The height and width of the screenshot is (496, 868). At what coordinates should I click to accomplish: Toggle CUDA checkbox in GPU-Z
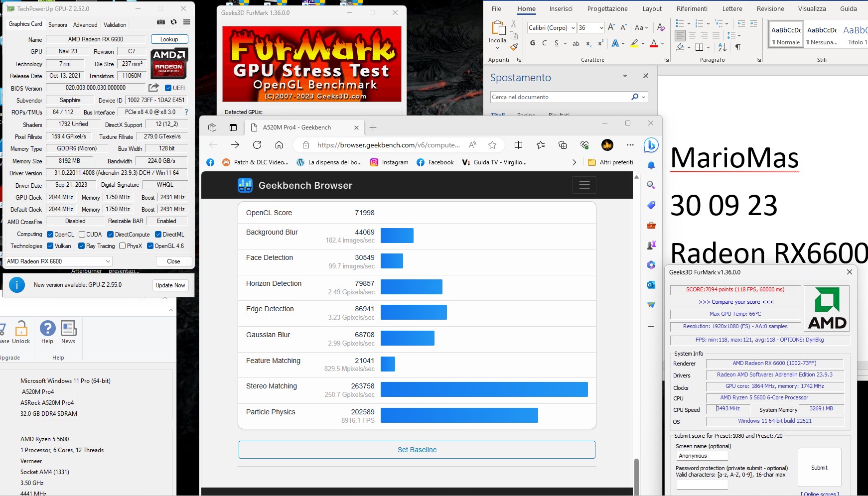click(82, 235)
